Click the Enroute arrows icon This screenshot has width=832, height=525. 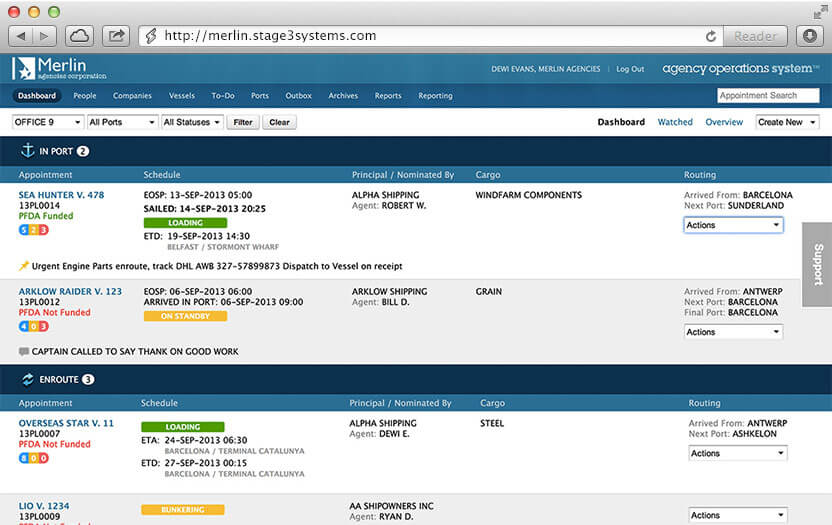point(28,380)
